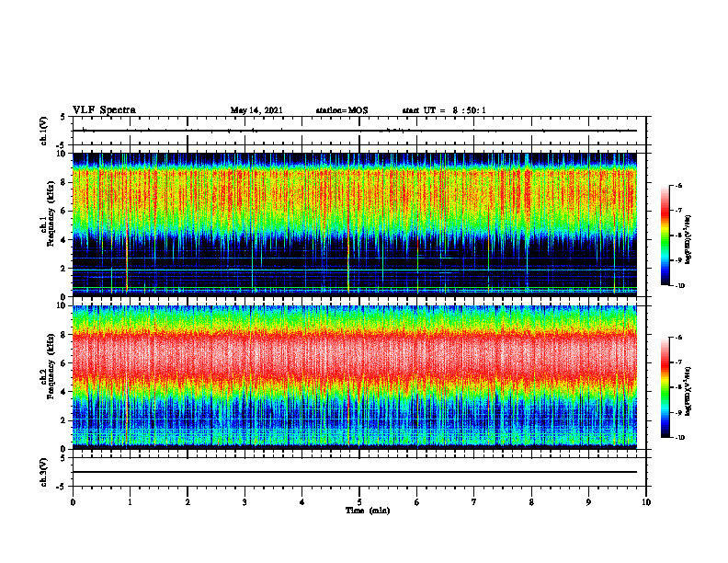Click the ch.2 color bar log(PSD) unit label
This screenshot has height=563, width=728.
click(688, 391)
